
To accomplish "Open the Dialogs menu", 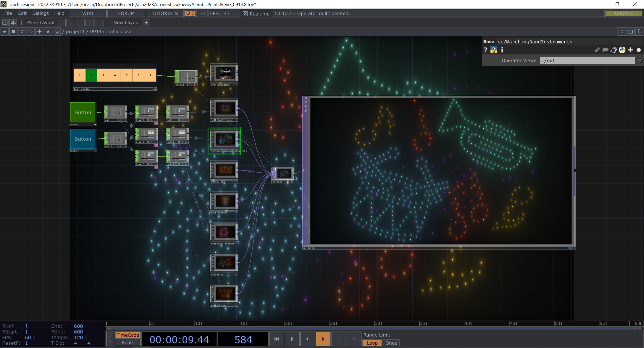I will click(x=40, y=13).
